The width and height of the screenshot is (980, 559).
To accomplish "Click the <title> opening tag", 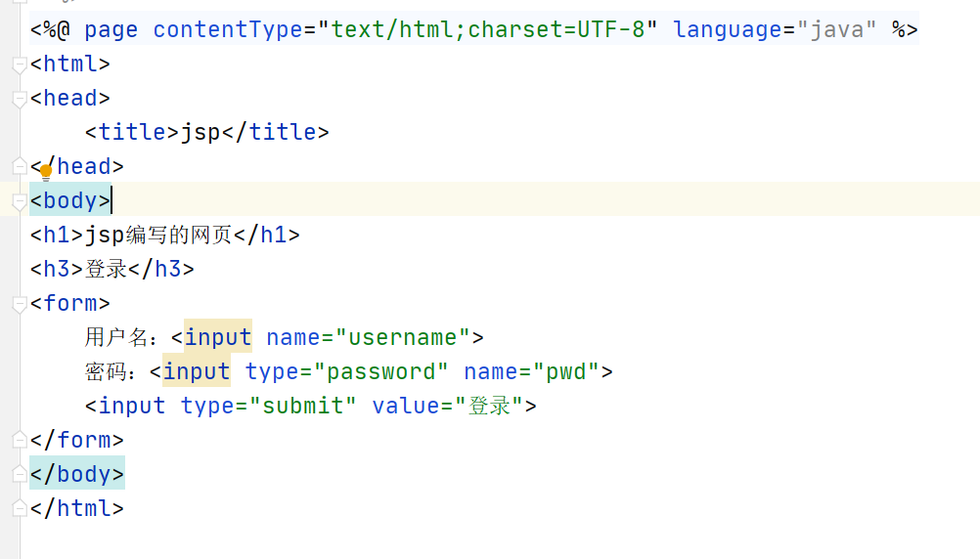I will point(132,132).
